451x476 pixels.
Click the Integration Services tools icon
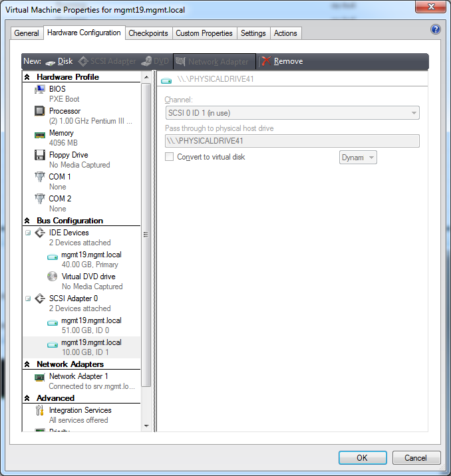click(39, 410)
